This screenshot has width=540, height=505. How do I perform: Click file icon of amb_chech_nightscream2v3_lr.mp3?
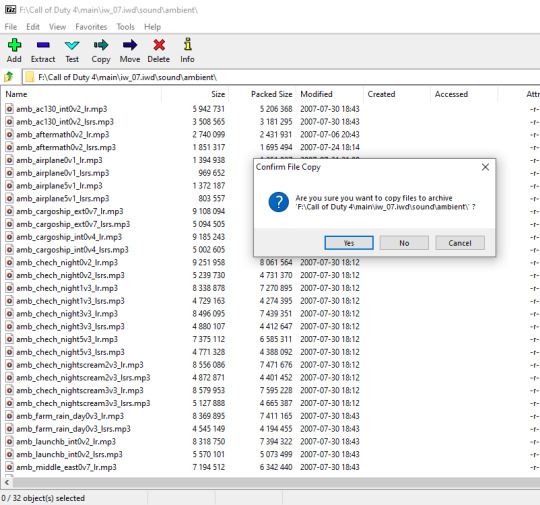click(x=9, y=365)
